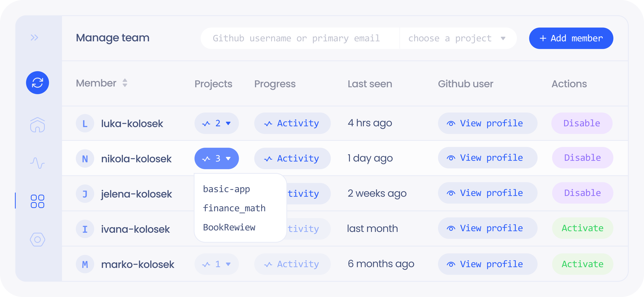This screenshot has height=297, width=644.
Task: Activate the ivana-kolosek member
Action: click(x=583, y=228)
